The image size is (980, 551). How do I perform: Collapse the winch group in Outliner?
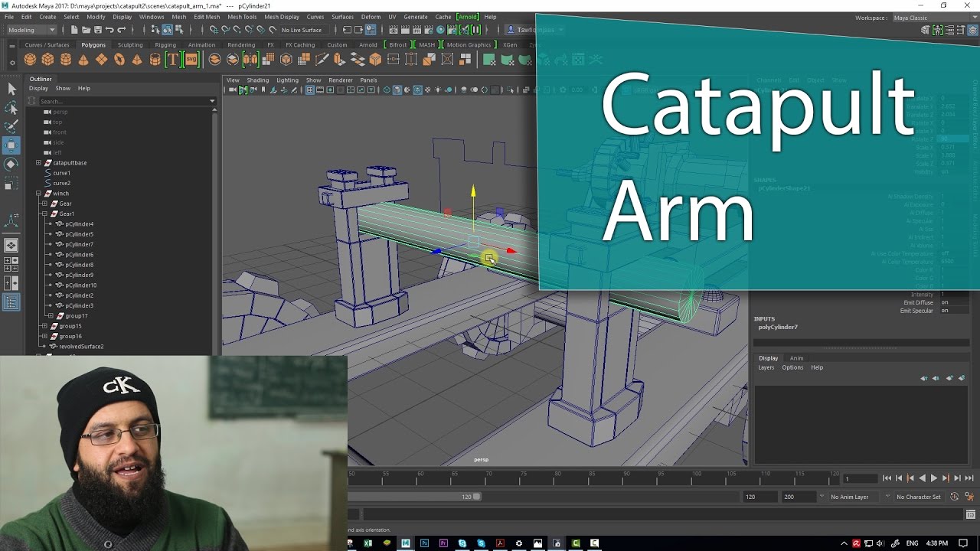38,194
